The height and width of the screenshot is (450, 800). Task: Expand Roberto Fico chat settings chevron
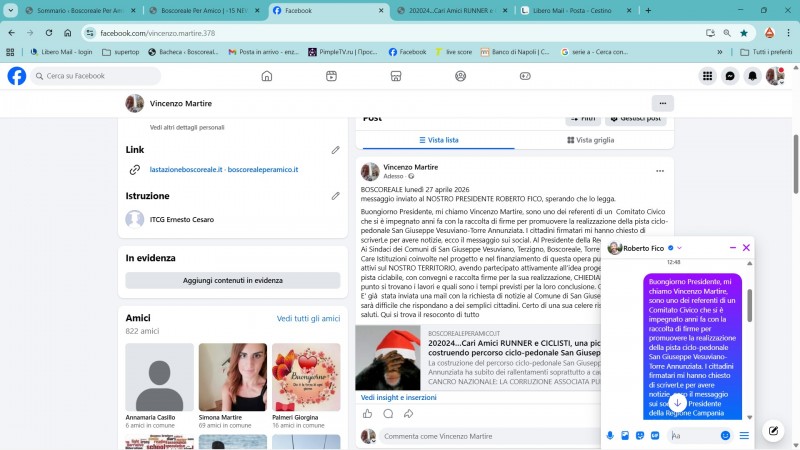[x=680, y=248]
